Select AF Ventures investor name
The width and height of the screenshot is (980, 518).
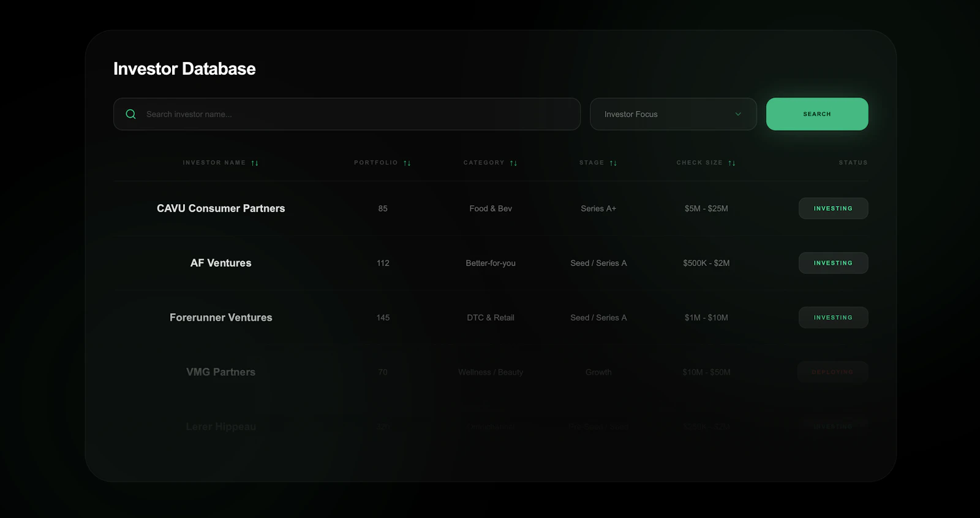pyautogui.click(x=221, y=263)
